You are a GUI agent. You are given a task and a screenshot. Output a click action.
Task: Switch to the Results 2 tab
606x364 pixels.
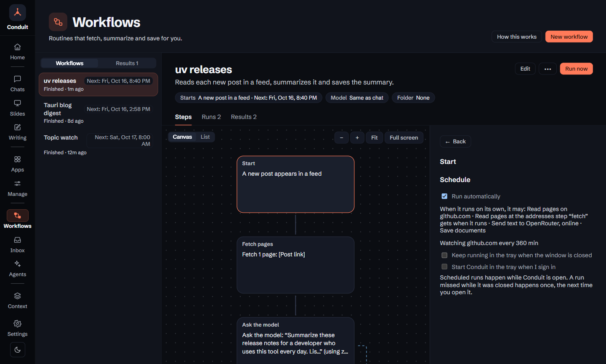coord(244,117)
